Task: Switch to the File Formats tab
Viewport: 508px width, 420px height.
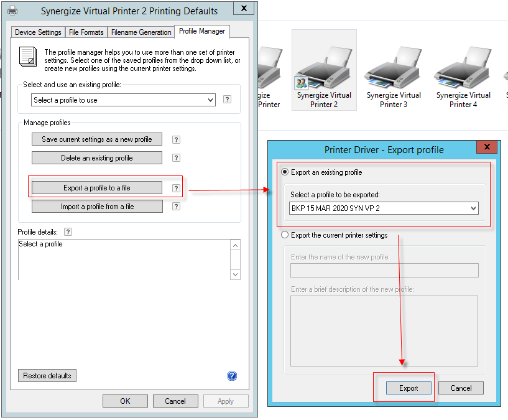Action: [86, 32]
